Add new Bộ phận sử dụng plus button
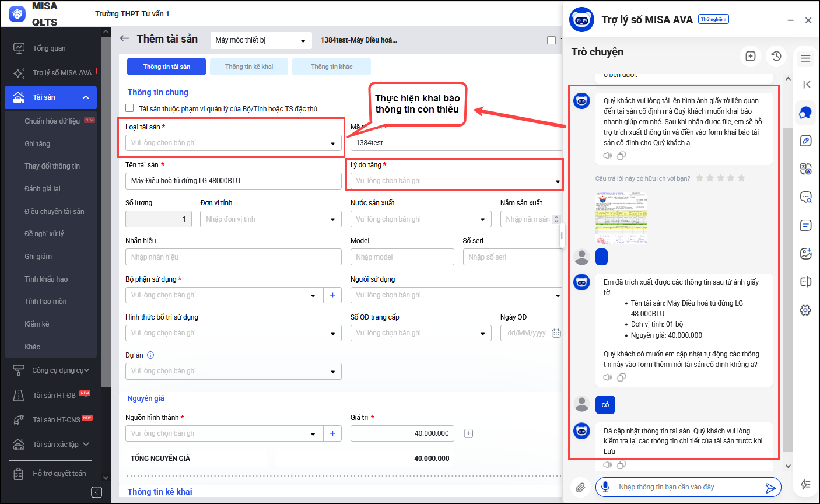Viewport: 820px width, 504px height. 332,295
